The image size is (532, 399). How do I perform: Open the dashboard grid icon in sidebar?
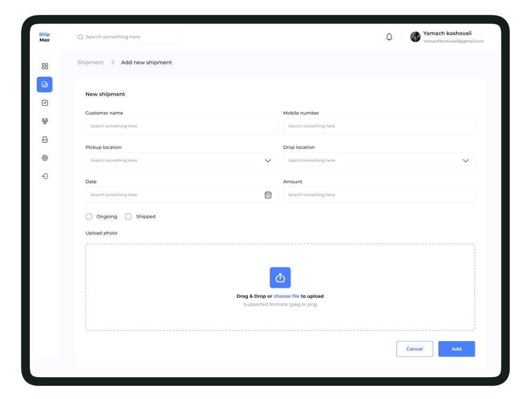pos(45,66)
